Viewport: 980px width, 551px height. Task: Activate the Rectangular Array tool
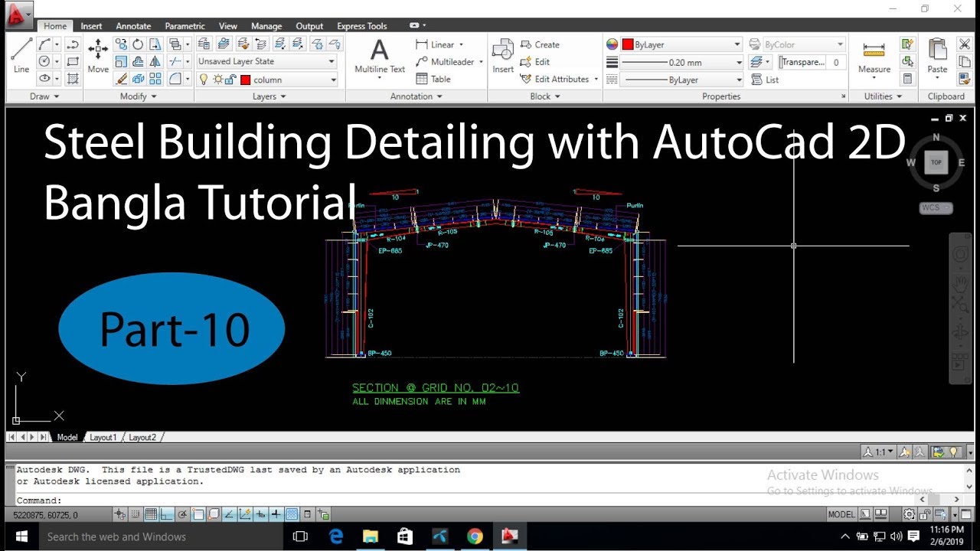(155, 78)
